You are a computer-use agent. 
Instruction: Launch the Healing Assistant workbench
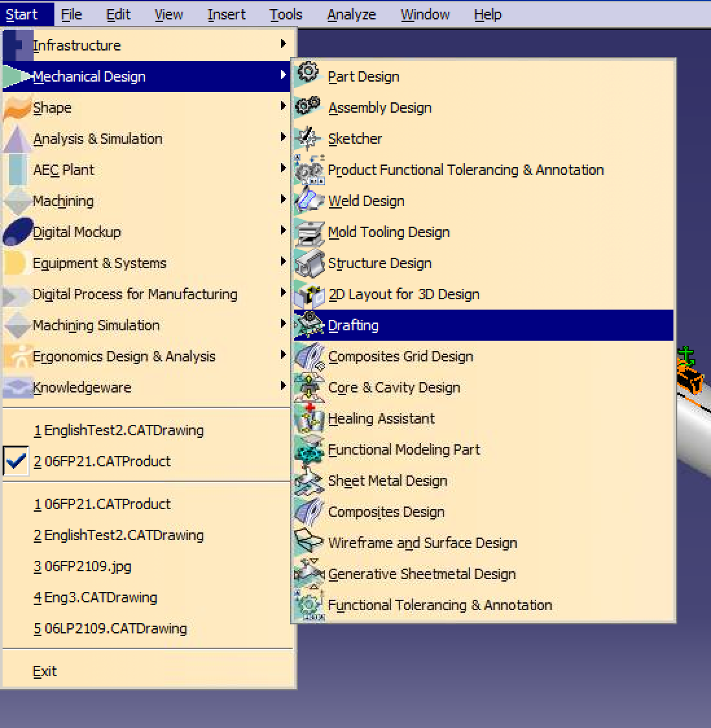pos(381,418)
